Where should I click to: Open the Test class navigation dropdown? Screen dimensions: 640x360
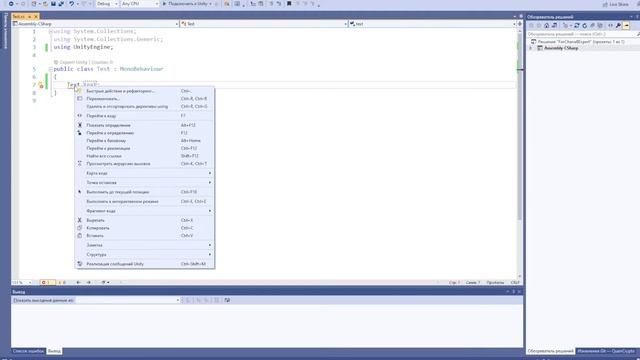263,24
